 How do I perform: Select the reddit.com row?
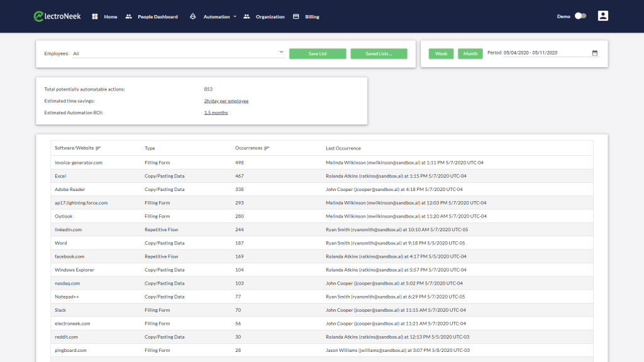(x=321, y=337)
